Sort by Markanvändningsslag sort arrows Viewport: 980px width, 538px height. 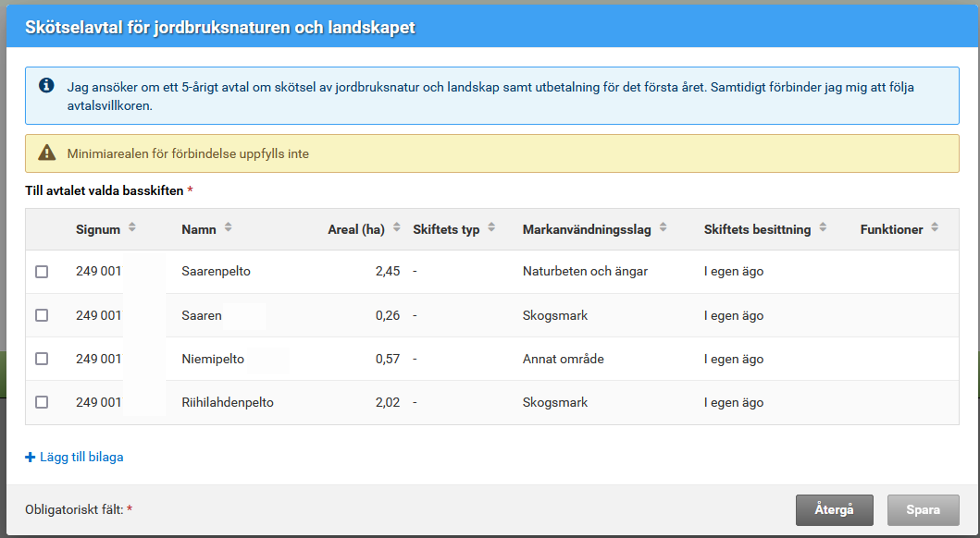coord(663,227)
